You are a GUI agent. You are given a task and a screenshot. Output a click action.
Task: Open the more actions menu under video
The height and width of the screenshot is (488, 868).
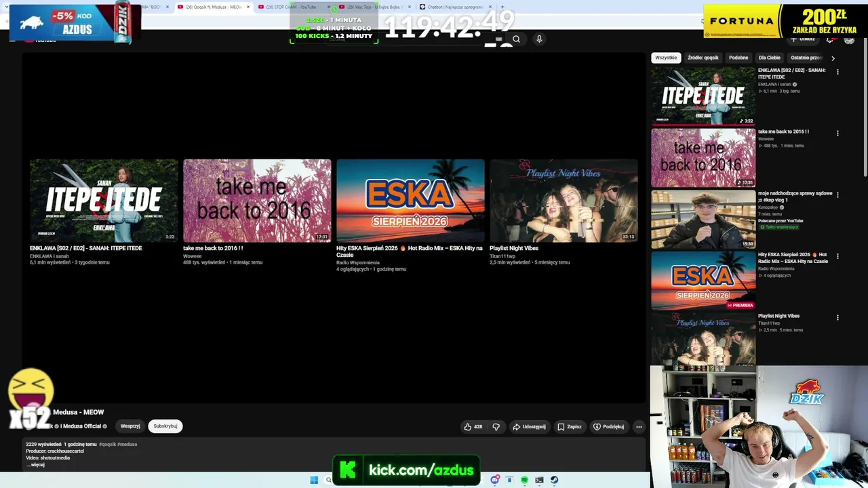[x=639, y=426]
